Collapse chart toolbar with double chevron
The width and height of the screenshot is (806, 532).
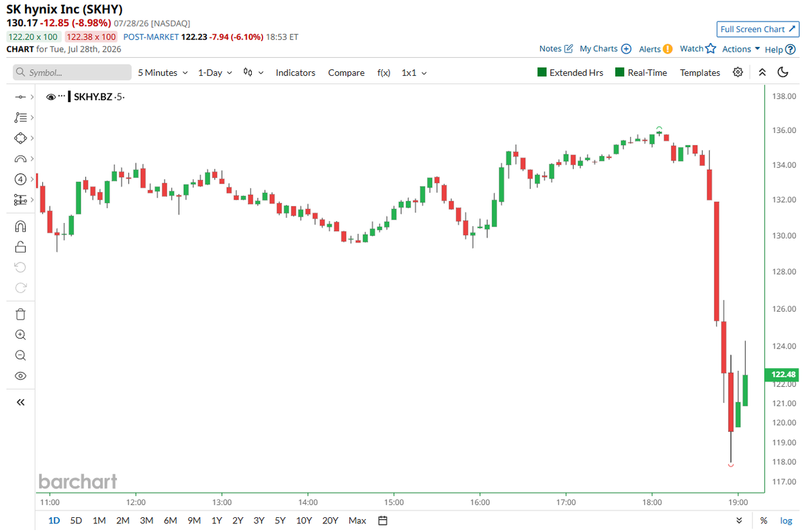pyautogui.click(x=762, y=73)
